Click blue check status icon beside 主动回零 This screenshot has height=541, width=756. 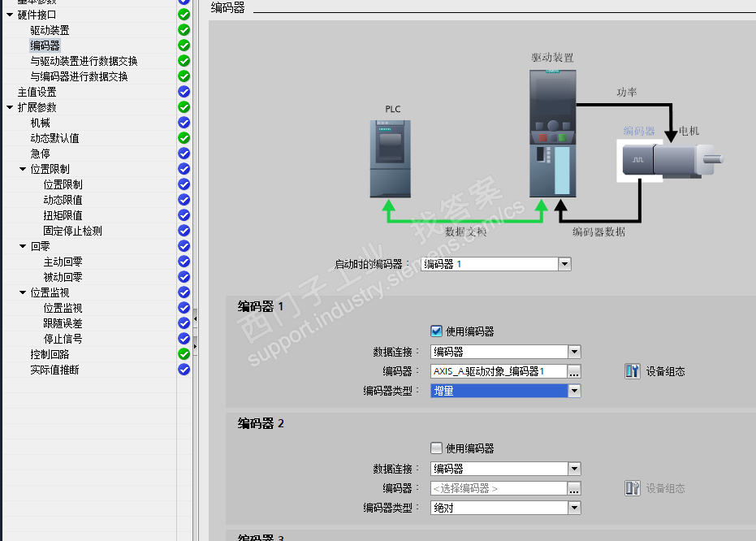point(184,262)
